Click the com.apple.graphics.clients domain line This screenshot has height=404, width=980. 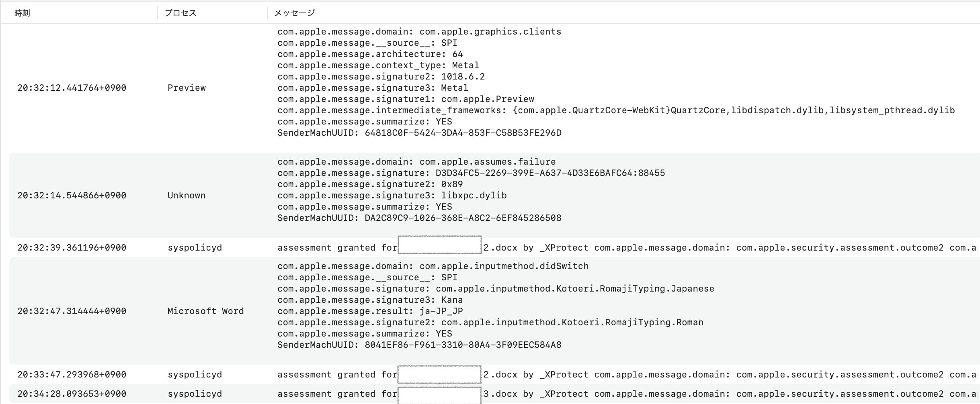419,32
